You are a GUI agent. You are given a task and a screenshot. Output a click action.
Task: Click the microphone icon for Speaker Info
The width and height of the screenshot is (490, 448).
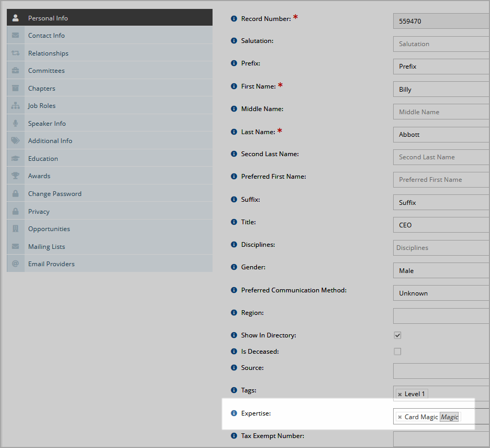pos(15,123)
